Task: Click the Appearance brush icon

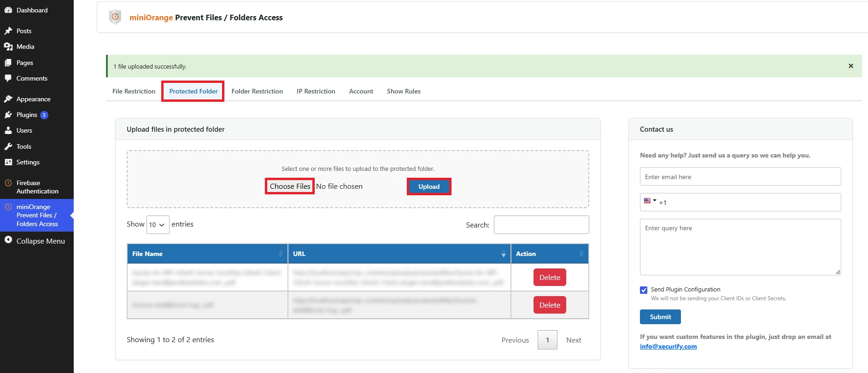Action: pyautogui.click(x=8, y=99)
